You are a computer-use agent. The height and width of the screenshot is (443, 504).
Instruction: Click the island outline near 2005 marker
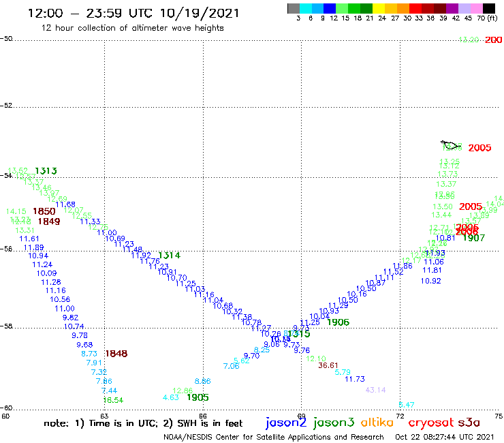click(451, 145)
